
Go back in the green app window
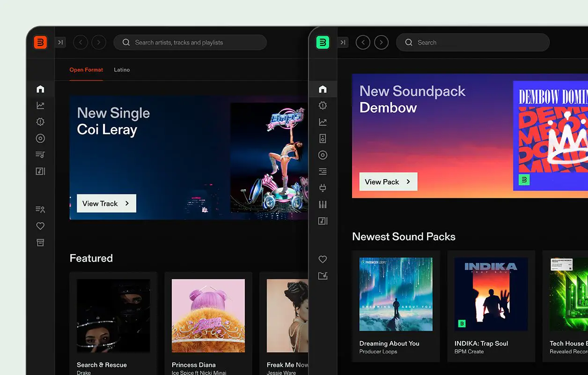363,43
